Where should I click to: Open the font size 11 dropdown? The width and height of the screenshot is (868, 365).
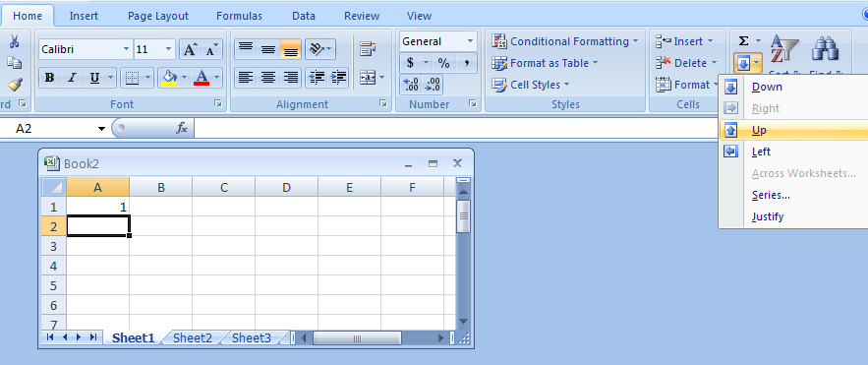(x=169, y=49)
